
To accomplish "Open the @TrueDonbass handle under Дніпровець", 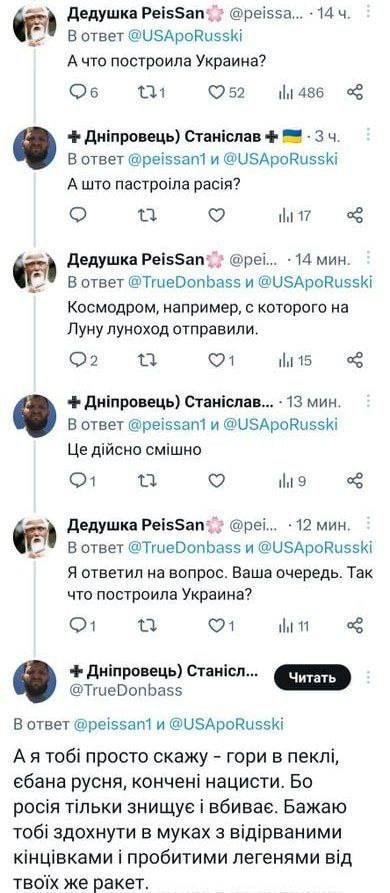I will pyautogui.click(x=125, y=691).
